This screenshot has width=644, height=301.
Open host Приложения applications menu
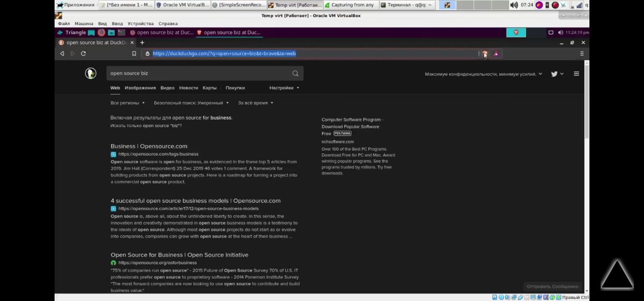(75, 5)
